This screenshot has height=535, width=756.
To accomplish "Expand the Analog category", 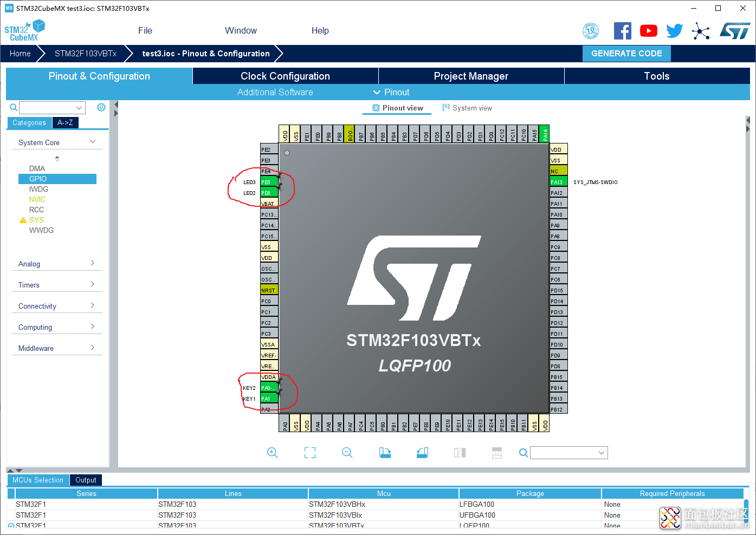I will [x=93, y=263].
